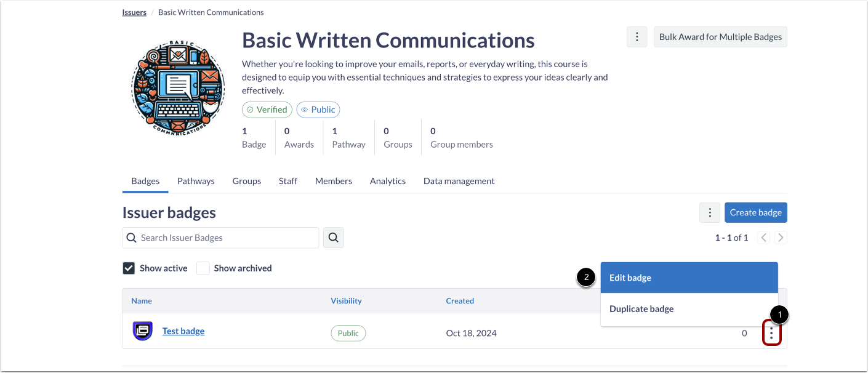
Task: Click Bulk Award for Multiple Badges button
Action: (x=720, y=37)
